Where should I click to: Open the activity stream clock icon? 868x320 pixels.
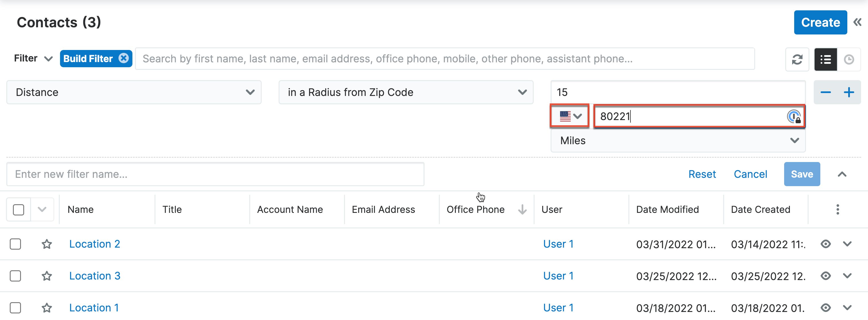(849, 60)
